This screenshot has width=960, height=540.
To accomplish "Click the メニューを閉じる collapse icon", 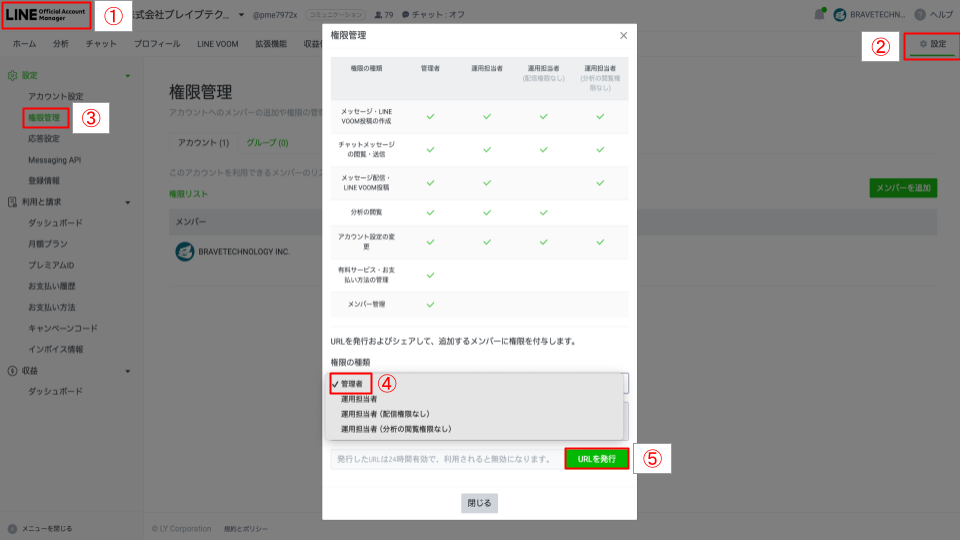I will coord(12,528).
